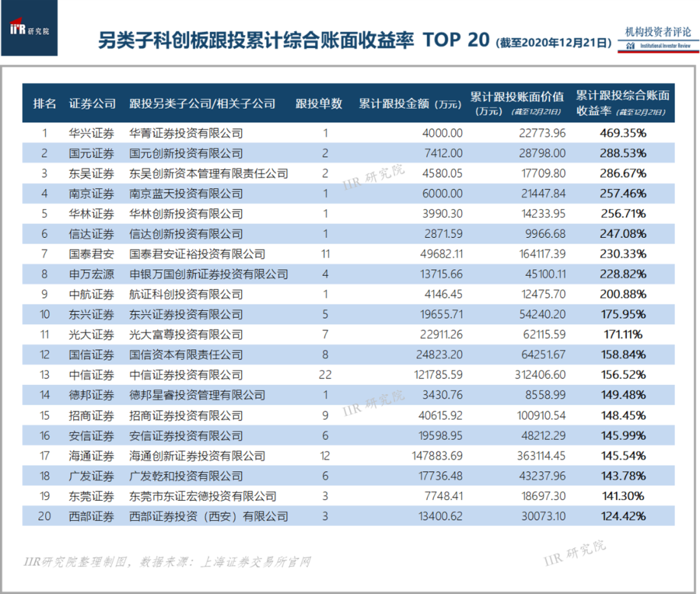Viewport: 700px width, 594px height.
Task: Click the 国元证券 cell
Action: click(91, 153)
